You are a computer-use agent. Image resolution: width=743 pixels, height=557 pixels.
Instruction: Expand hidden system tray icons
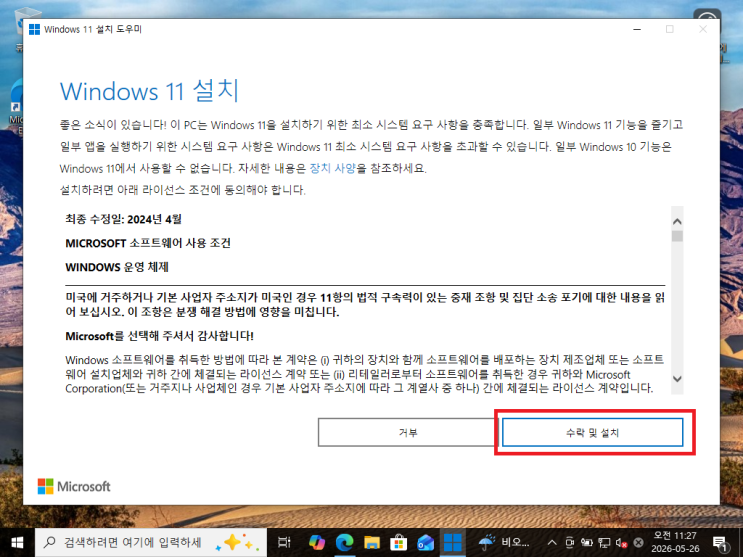pyautogui.click(x=552, y=542)
